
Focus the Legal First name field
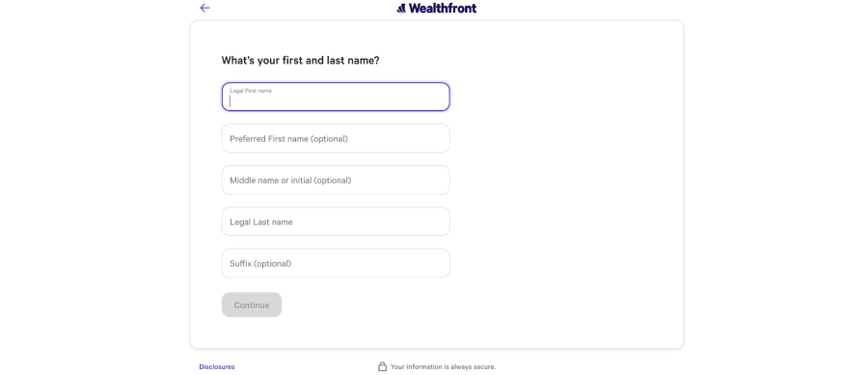click(x=336, y=96)
